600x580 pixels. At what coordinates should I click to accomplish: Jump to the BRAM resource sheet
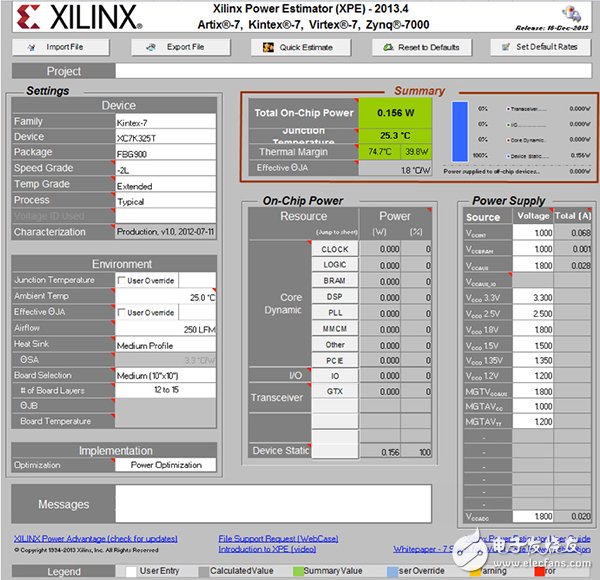coord(335,281)
